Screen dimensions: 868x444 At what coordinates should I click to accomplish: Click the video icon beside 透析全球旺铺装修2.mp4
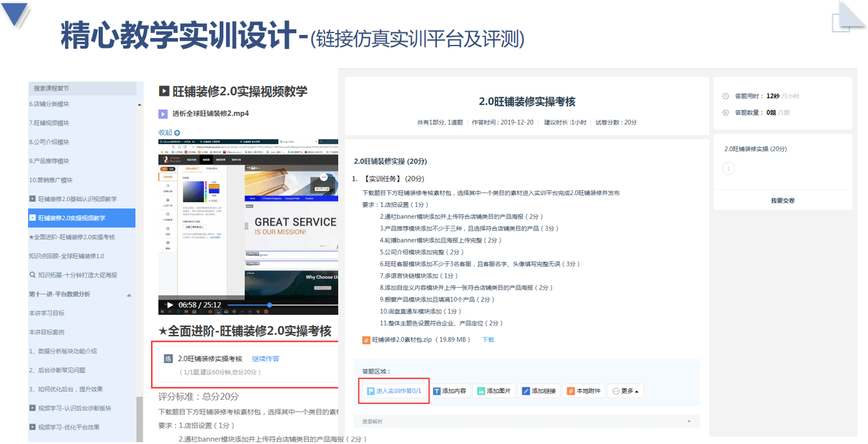[163, 114]
